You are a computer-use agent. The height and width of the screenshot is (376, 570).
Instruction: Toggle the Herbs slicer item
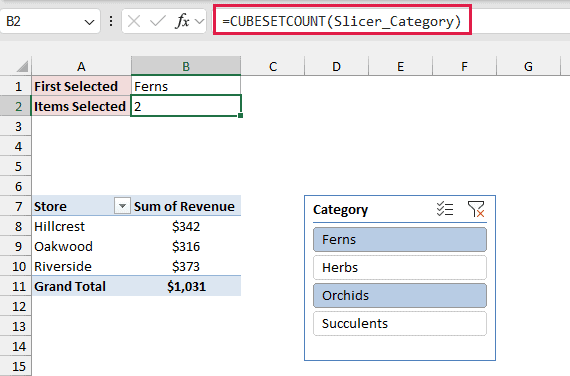pos(400,268)
